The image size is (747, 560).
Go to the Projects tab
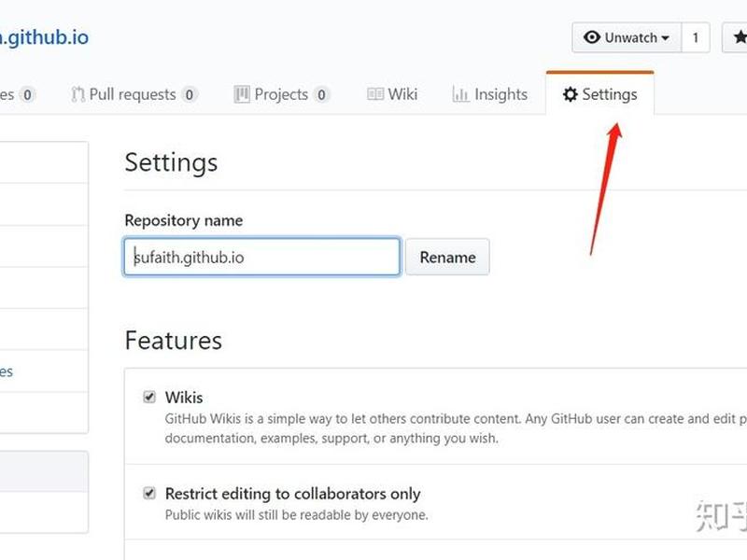click(282, 94)
